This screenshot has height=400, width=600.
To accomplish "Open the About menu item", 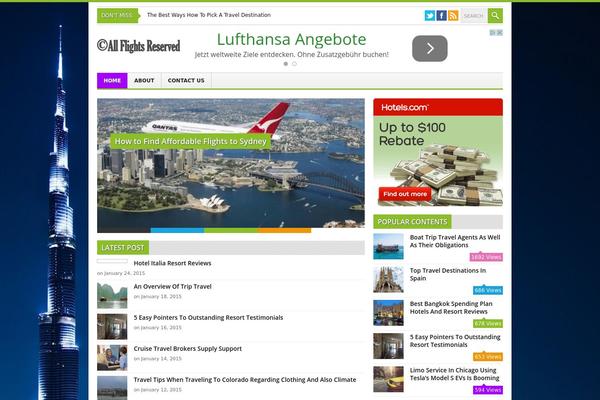I will pos(144,80).
